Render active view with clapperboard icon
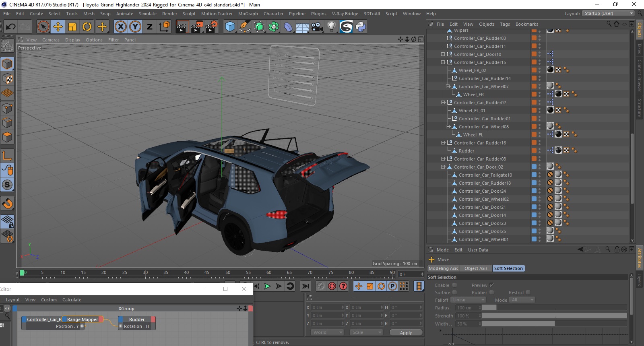Screen dimensions: 644x346 [182, 27]
